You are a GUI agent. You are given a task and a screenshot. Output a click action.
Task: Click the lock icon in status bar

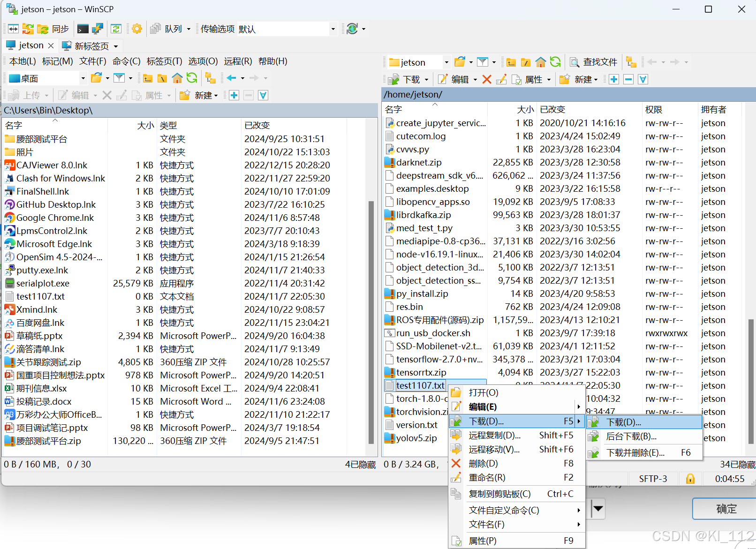[690, 479]
